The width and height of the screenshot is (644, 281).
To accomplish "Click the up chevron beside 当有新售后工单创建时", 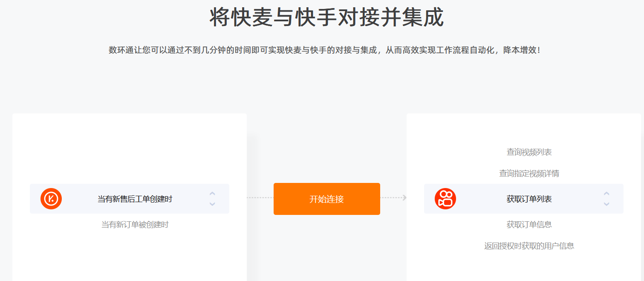I will pos(212,194).
